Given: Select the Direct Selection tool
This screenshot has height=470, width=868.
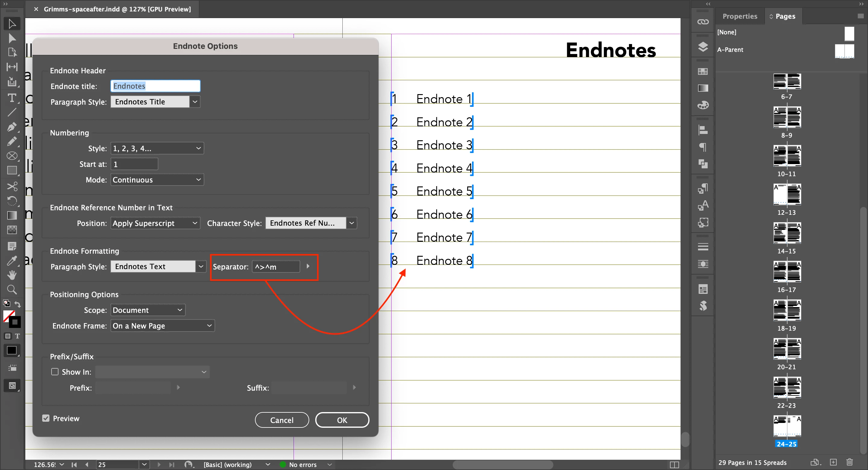Looking at the screenshot, I should (12, 38).
